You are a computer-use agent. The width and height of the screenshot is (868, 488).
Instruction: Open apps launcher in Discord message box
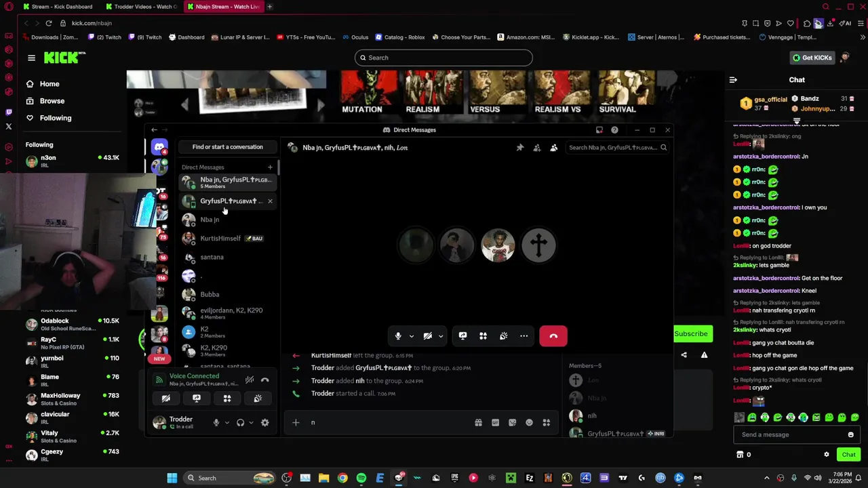click(546, 423)
